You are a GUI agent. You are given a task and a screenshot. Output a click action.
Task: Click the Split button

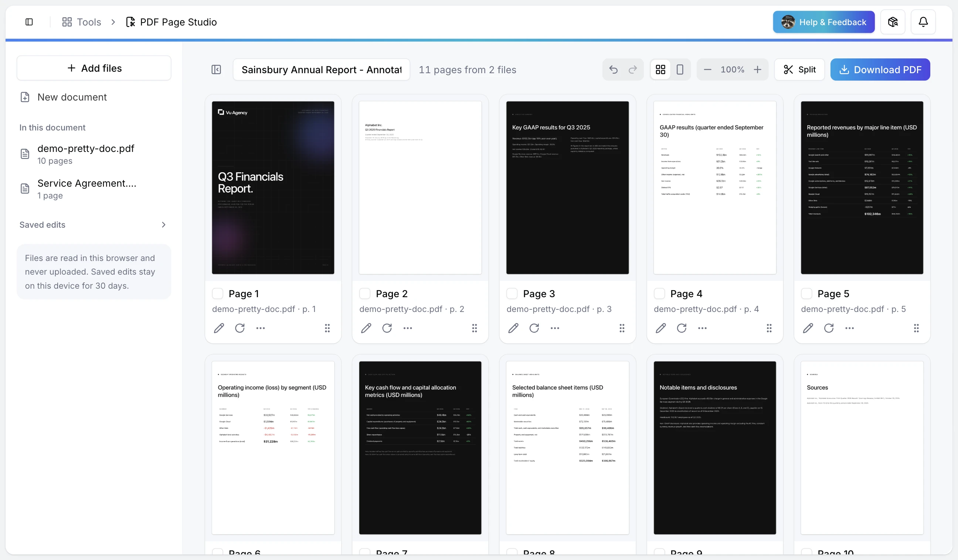[x=799, y=69]
